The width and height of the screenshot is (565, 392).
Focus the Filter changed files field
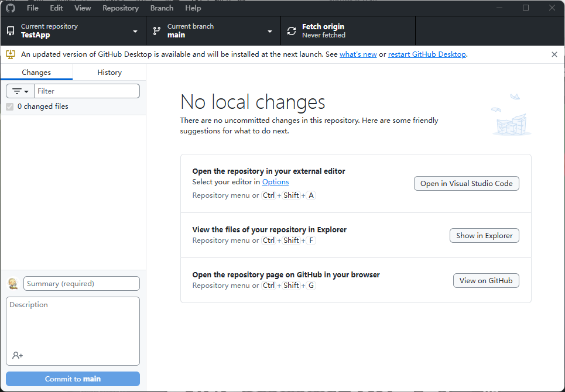(x=87, y=91)
